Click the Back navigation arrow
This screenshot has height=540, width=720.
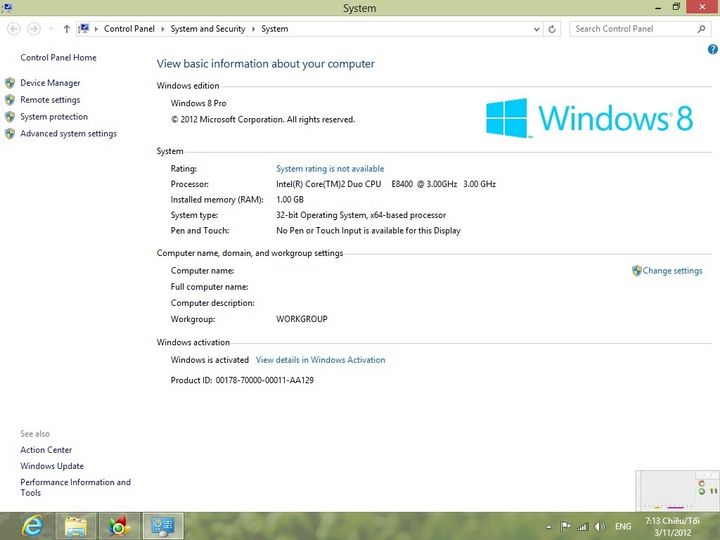coord(14,29)
